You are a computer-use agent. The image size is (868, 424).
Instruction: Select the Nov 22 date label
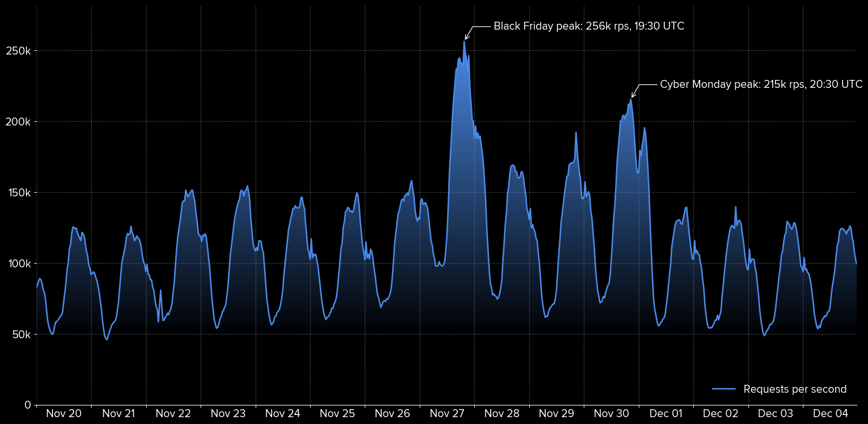173,414
